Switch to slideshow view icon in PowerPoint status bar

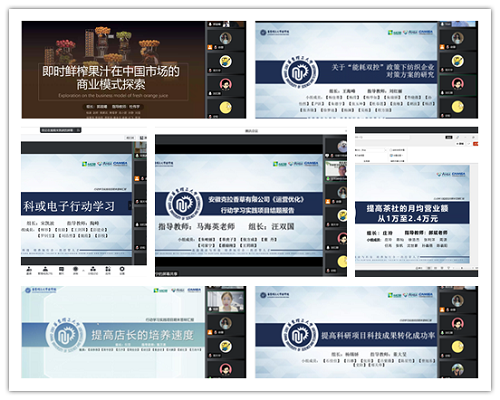coord(448,268)
